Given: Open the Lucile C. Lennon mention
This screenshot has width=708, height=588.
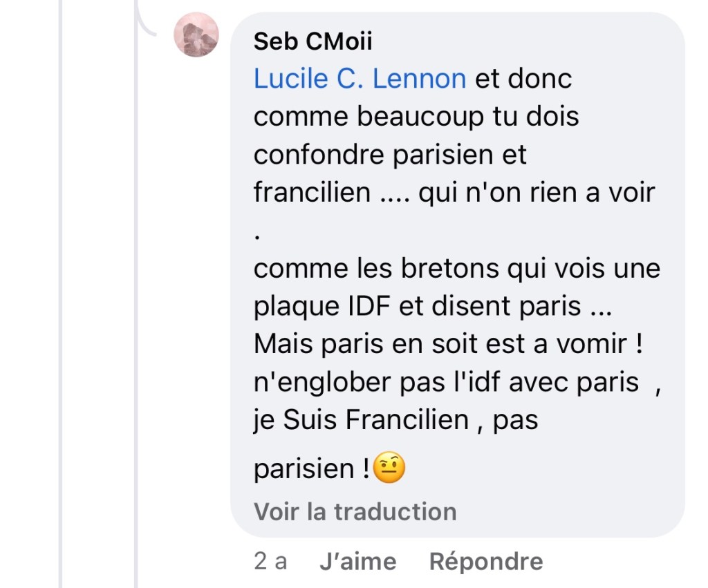Looking at the screenshot, I should point(360,79).
